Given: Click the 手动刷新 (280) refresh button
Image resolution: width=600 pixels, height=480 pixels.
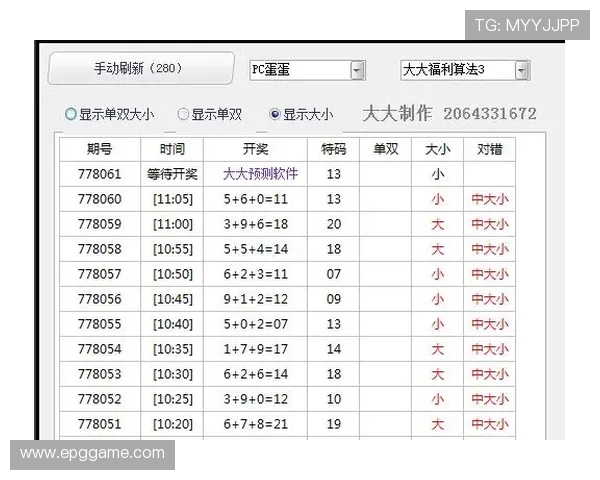Looking at the screenshot, I should (x=141, y=68).
